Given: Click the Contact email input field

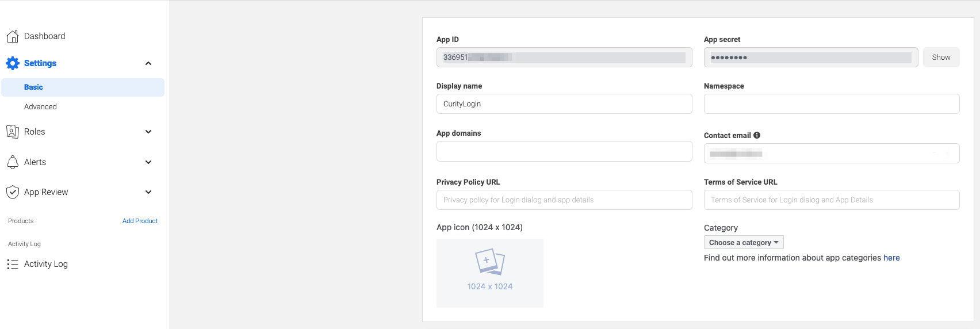Looking at the screenshot, I should (x=832, y=154).
